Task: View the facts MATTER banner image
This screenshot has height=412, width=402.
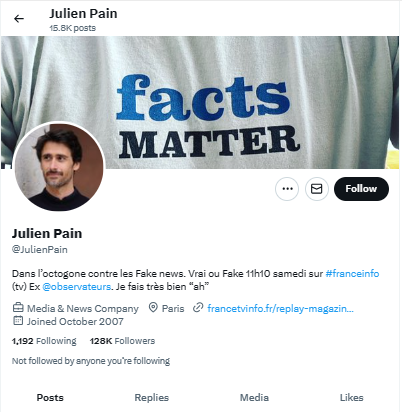Action: [200, 102]
